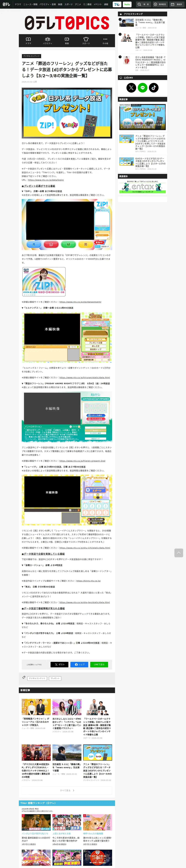Open 真相報道バンキシャ renewal article thumbnail
The width and height of the screenshot is (186, 868).
point(36,707)
